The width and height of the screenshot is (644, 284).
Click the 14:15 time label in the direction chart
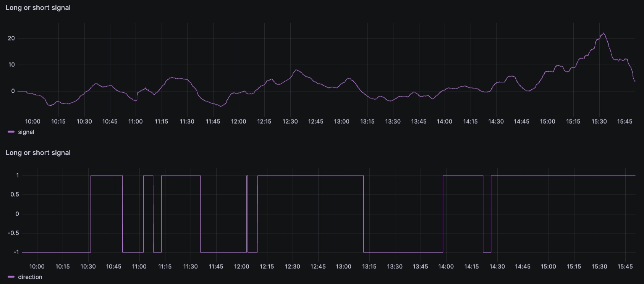tap(471, 266)
